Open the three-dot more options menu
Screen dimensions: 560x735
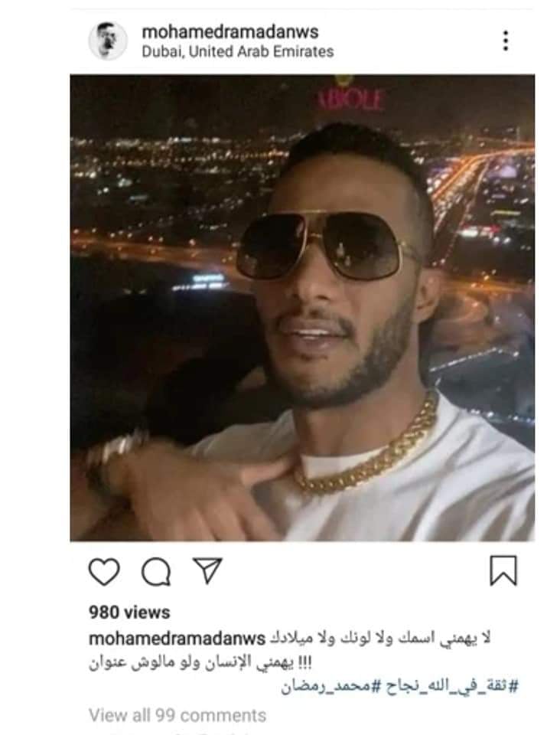pyautogui.click(x=505, y=41)
